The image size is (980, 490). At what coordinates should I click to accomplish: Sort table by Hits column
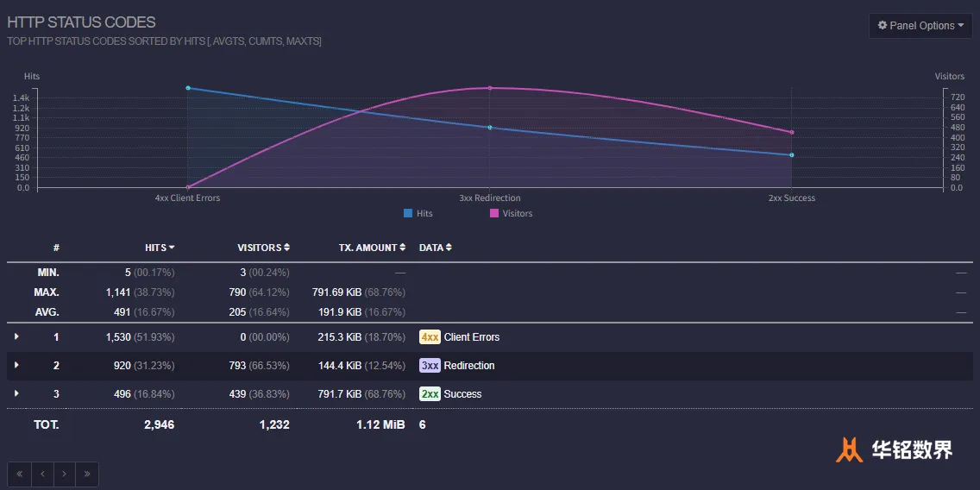(x=160, y=248)
